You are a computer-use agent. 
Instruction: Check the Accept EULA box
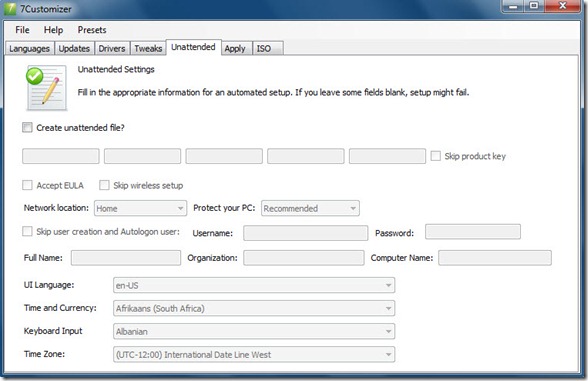point(27,185)
